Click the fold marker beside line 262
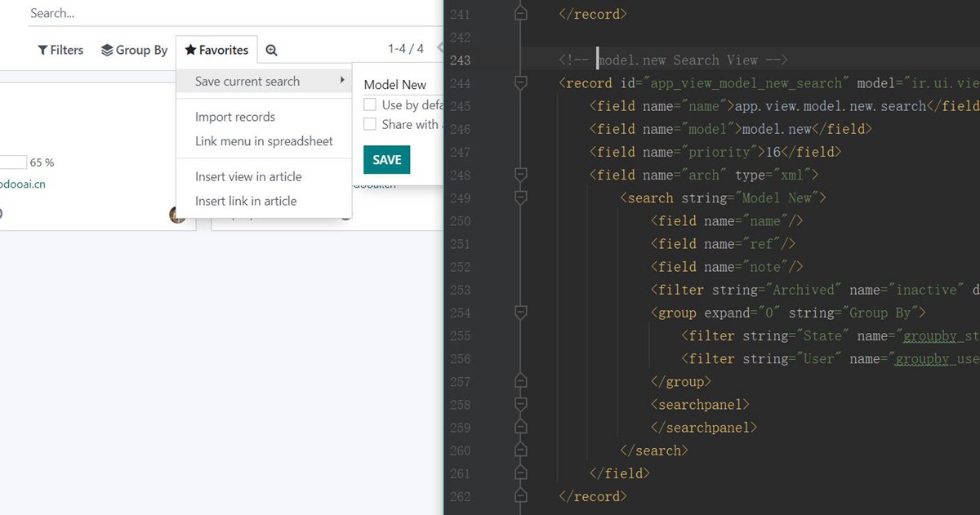 [520, 495]
